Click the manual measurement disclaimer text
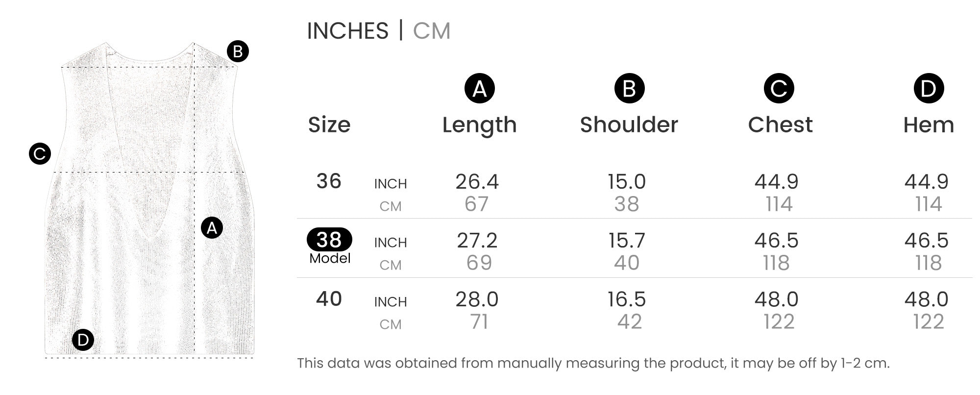 point(593,363)
